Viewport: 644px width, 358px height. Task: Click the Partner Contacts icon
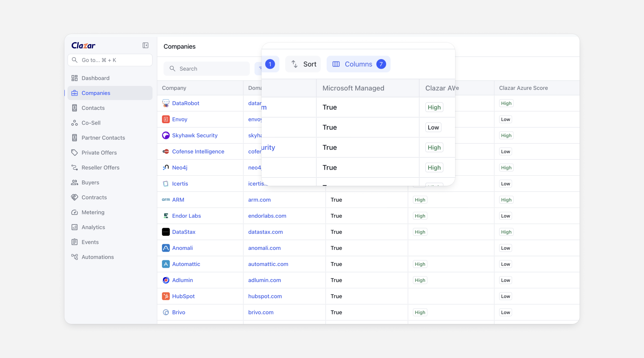(x=74, y=138)
